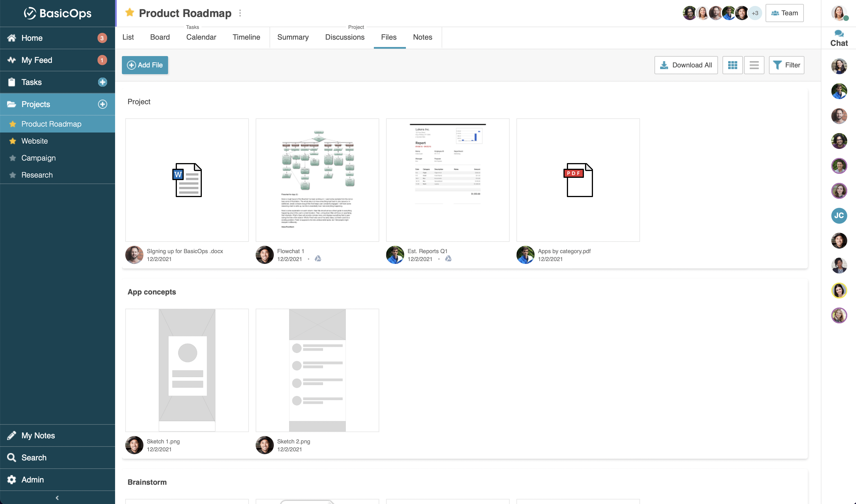Click the Add File button
Viewport: 856px width, 504px height.
coord(145,65)
